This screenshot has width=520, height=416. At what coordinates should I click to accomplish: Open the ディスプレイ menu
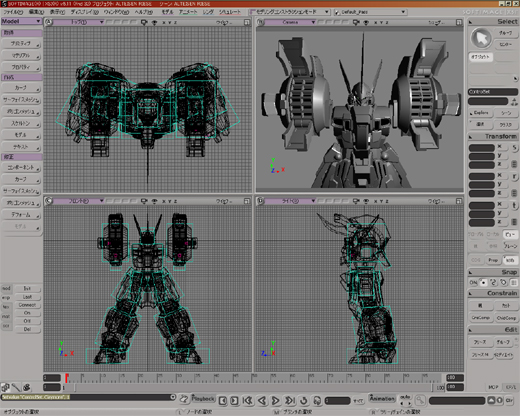coord(84,12)
